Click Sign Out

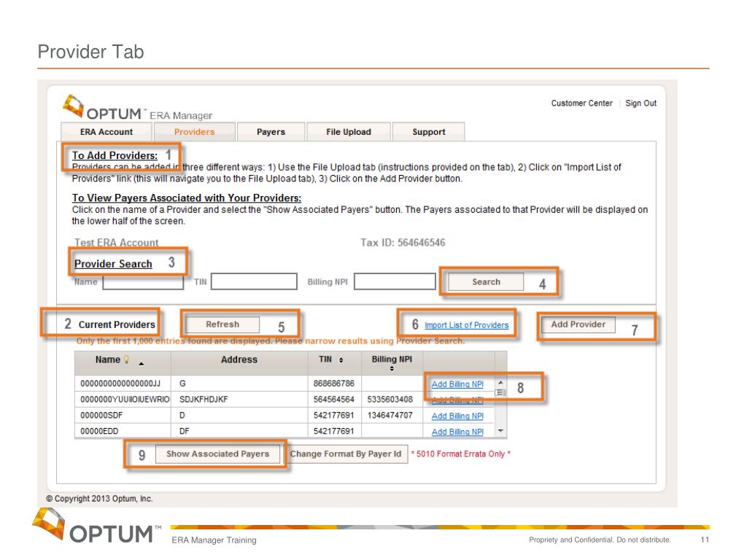pyautogui.click(x=640, y=104)
